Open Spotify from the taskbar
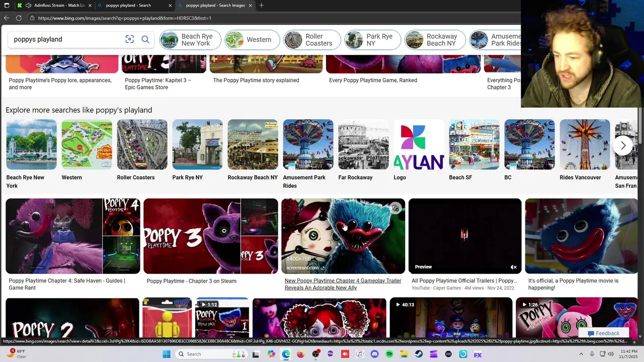 (389, 354)
